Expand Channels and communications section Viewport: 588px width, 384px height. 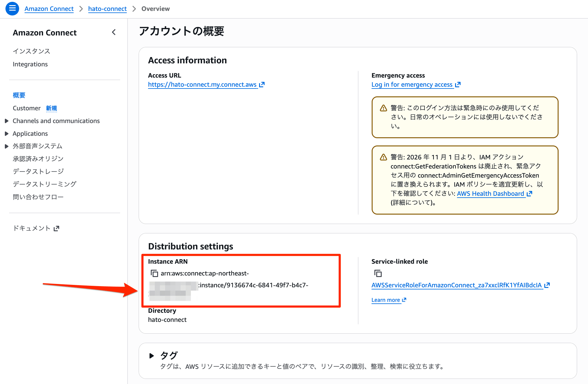pyautogui.click(x=7, y=121)
